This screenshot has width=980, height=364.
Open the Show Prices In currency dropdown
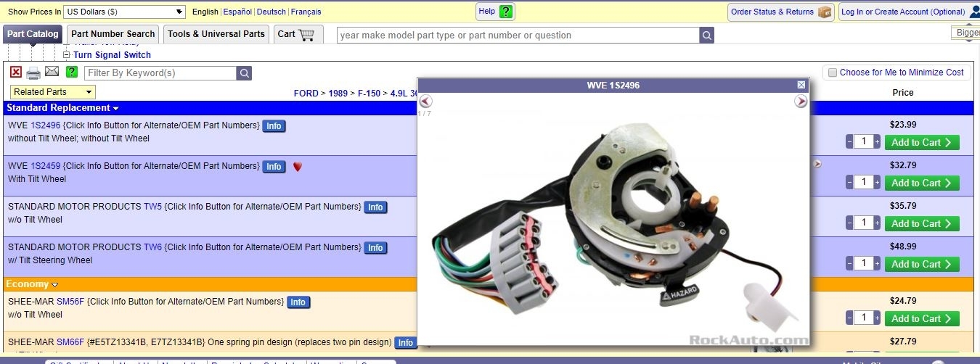click(x=124, y=12)
